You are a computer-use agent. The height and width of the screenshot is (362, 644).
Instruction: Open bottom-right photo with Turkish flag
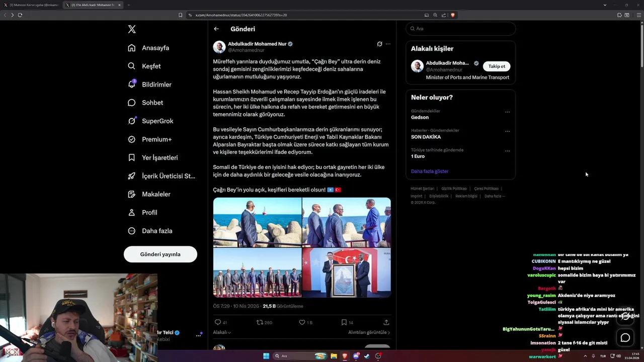347,273
